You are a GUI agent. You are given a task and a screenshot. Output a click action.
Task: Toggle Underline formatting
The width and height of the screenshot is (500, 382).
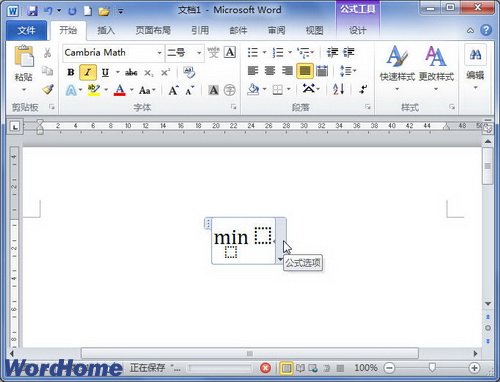click(105, 72)
